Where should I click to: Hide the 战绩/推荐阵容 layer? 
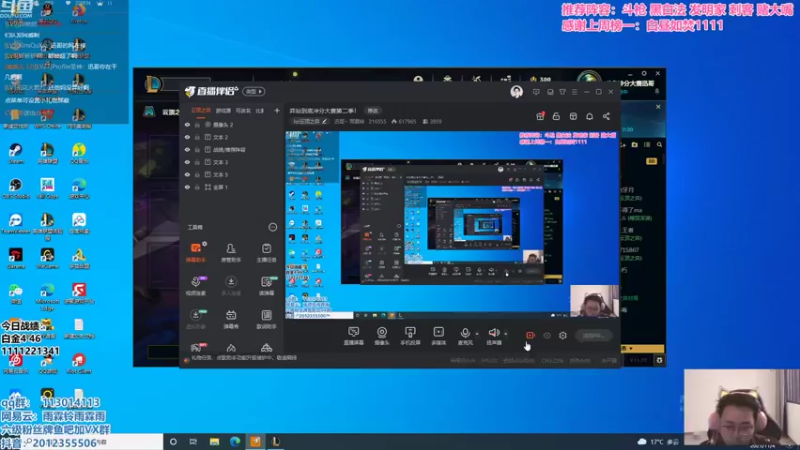[187, 149]
